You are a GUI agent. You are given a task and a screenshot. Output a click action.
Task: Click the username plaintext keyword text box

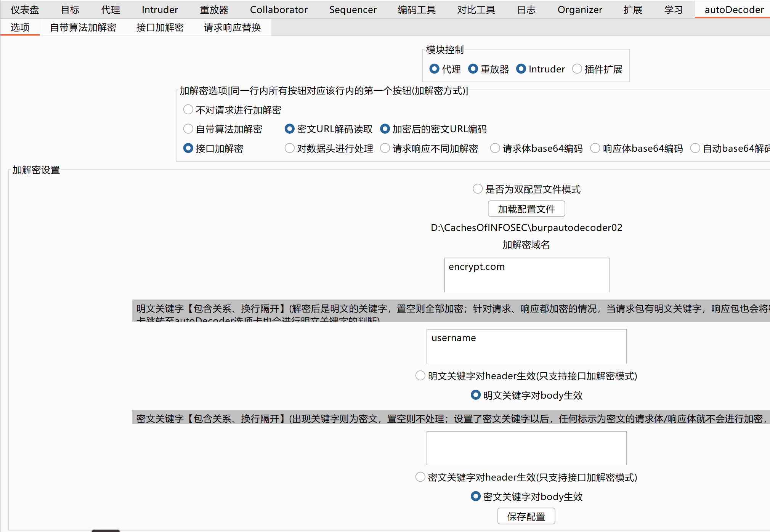pyautogui.click(x=526, y=346)
